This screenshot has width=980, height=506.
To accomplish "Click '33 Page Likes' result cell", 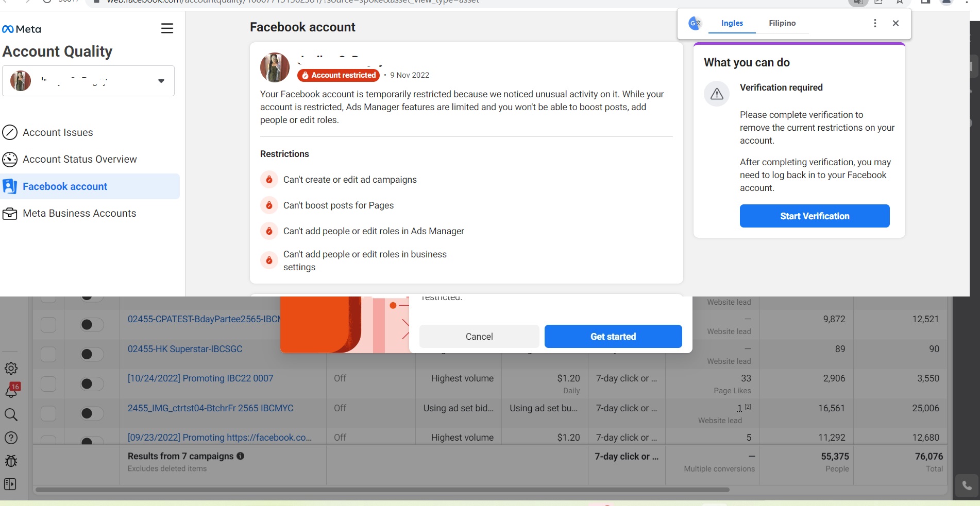I will tap(732, 384).
